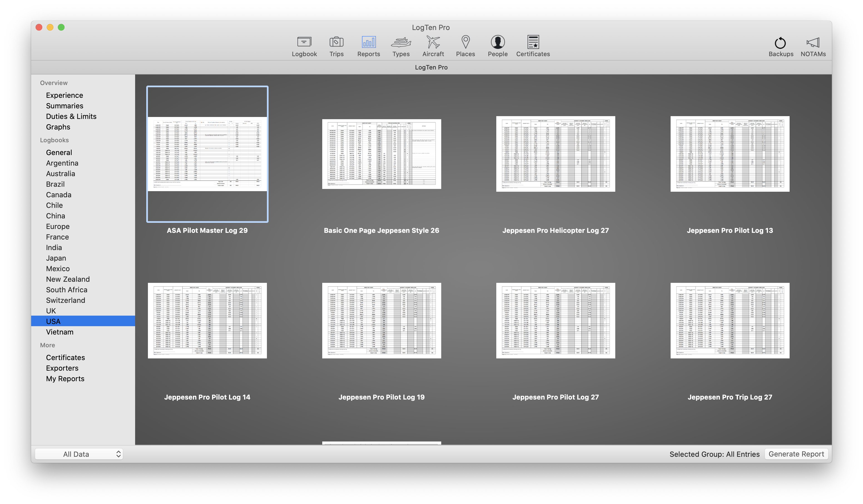863x504 pixels.
Task: Maximize the window with green button
Action: point(61,28)
